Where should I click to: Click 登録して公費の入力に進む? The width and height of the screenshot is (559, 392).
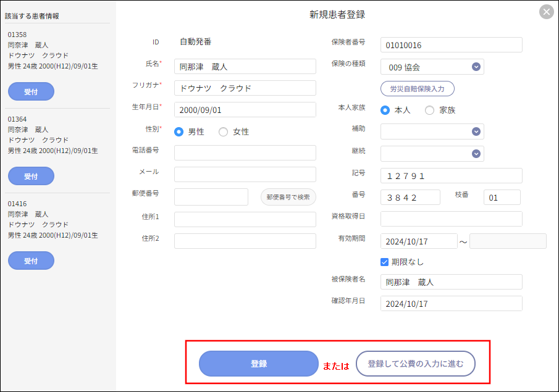coord(415,364)
